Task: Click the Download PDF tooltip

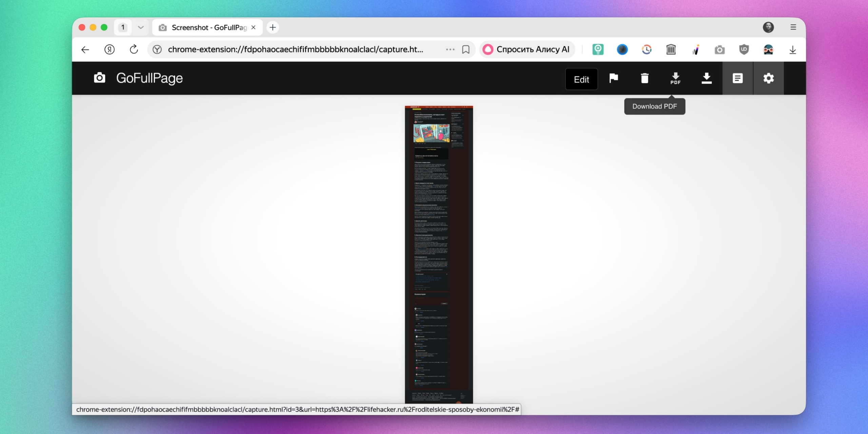Action: [654, 106]
